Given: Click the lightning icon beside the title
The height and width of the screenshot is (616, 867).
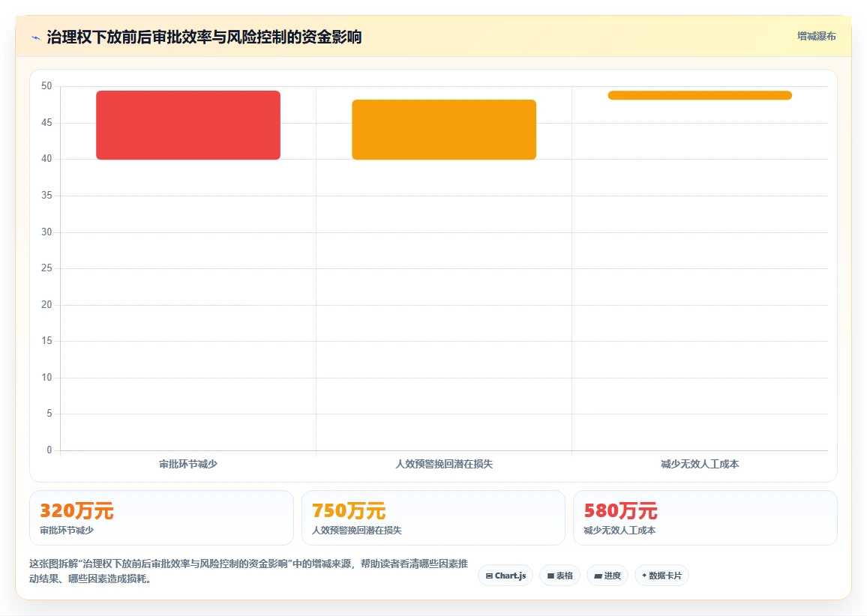Looking at the screenshot, I should click(x=36, y=37).
